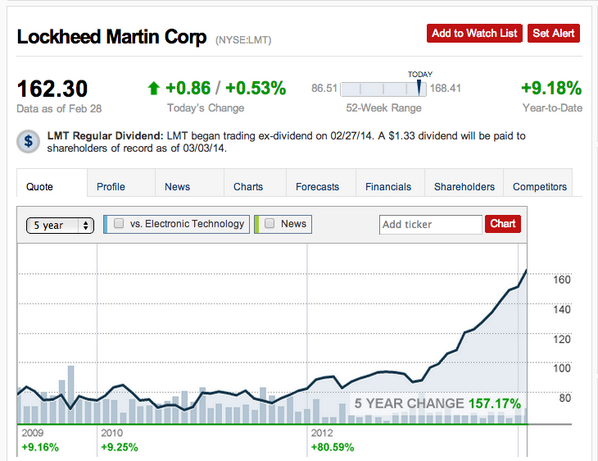Viewport: 598px width, 461px height.
Task: Click the 2009 year label
Action: point(32,433)
